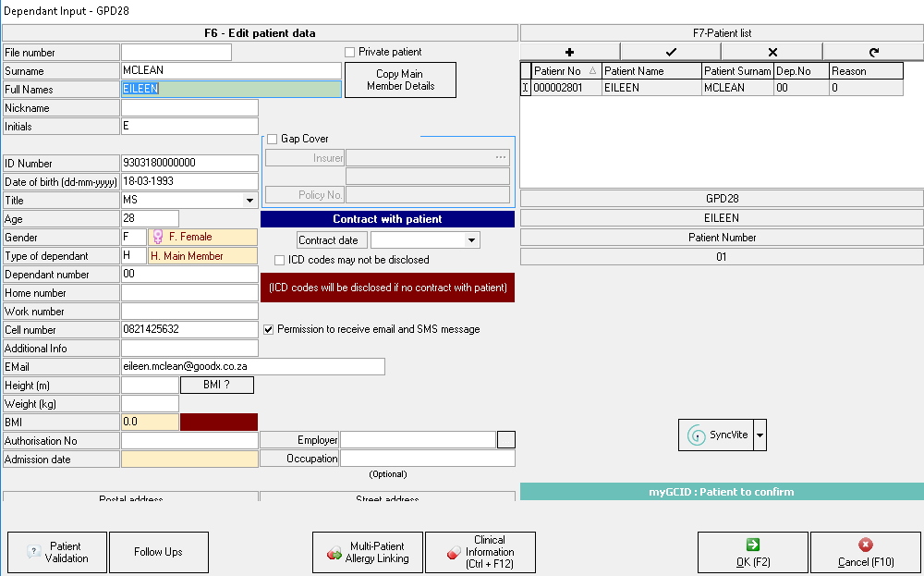Screen dimensions: 924x576
Task: Open Multi-Patient Allergy Linking
Action: pos(368,552)
